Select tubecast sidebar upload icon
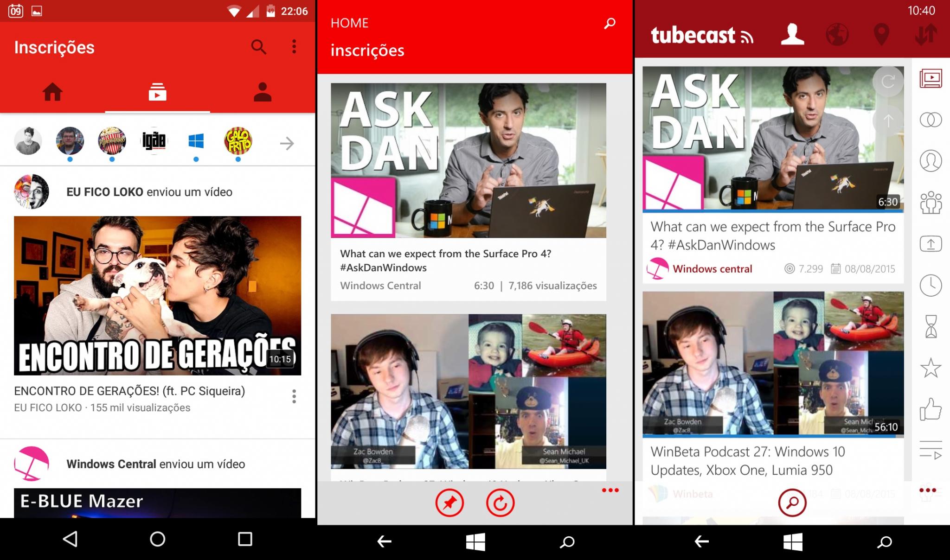The width and height of the screenshot is (950, 560). [x=931, y=244]
